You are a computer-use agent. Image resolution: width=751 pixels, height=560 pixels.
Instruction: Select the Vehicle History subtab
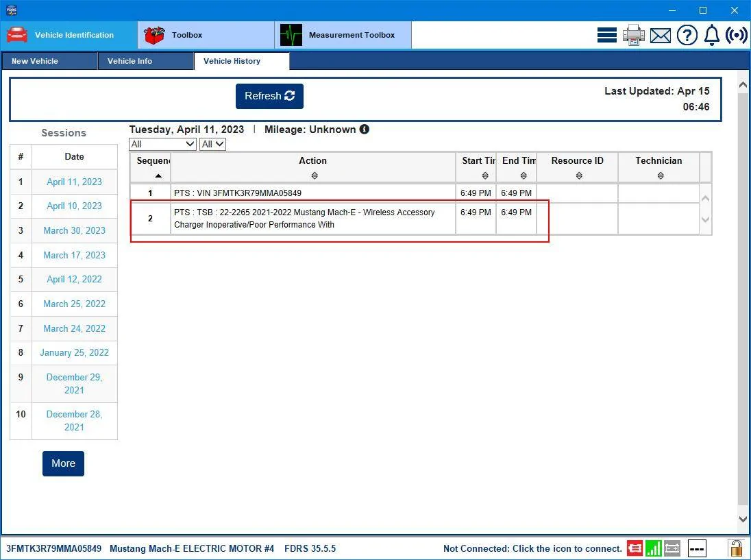(x=242, y=61)
